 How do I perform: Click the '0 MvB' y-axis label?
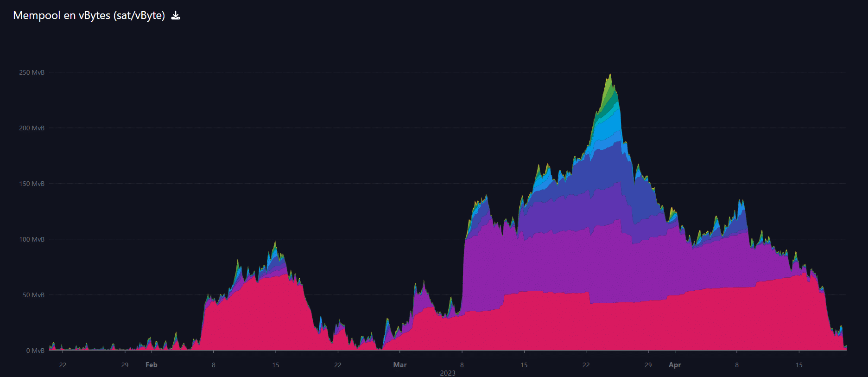pos(35,351)
